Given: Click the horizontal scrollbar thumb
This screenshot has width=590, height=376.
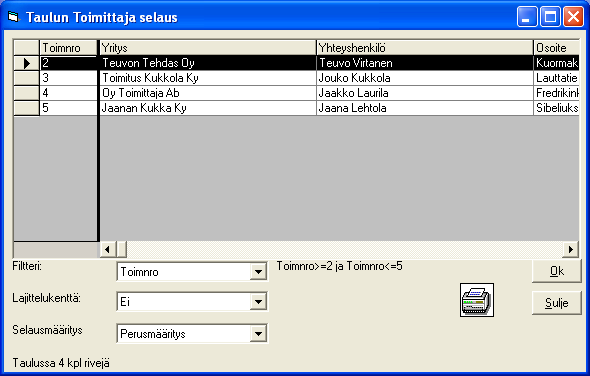Looking at the screenshot, I should (122, 249).
